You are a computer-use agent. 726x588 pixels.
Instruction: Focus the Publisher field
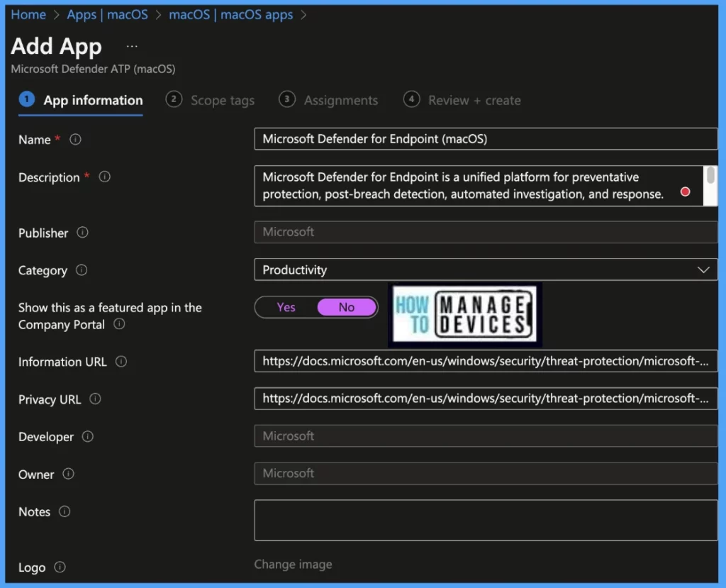pos(486,232)
